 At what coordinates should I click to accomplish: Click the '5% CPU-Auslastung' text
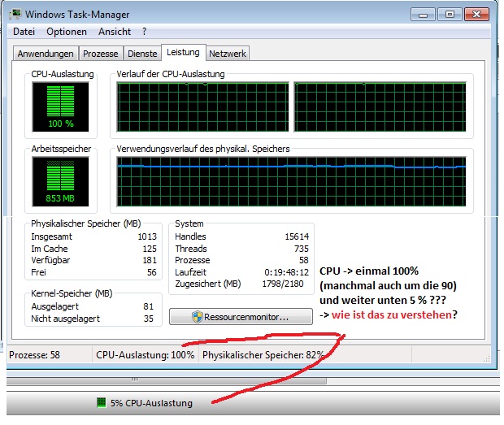(x=151, y=403)
